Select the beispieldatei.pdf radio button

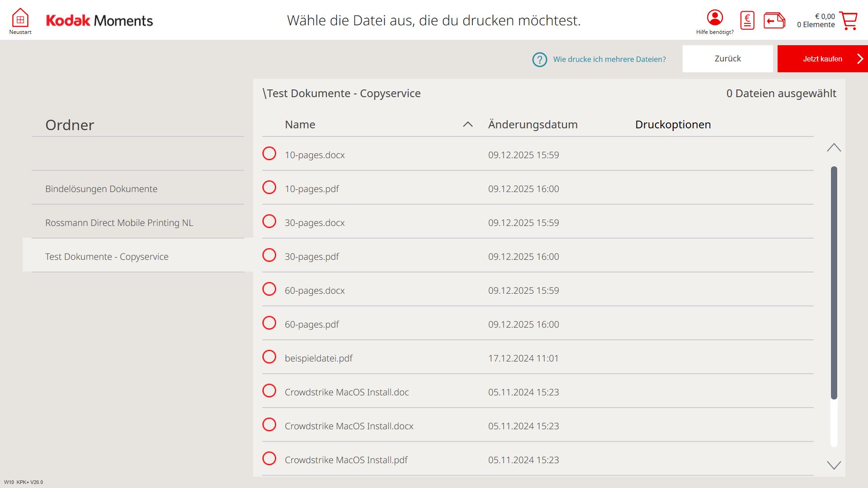point(269,357)
